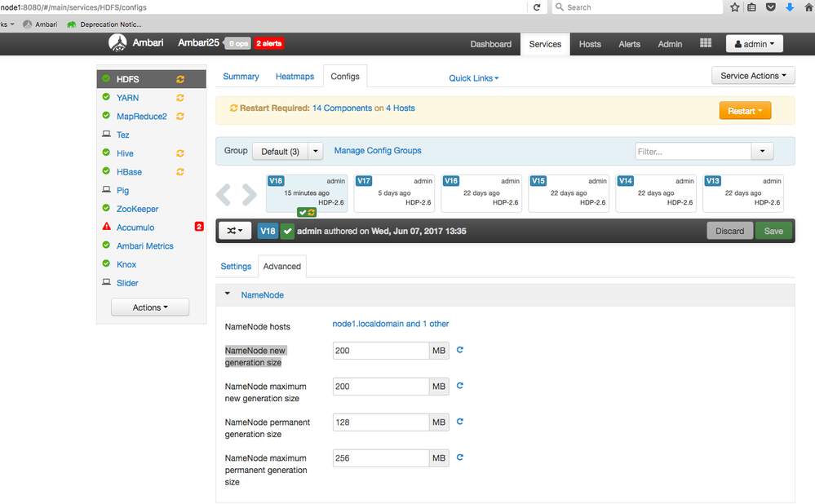Click the Ambari logo icon
The image size is (815, 504).
117,43
